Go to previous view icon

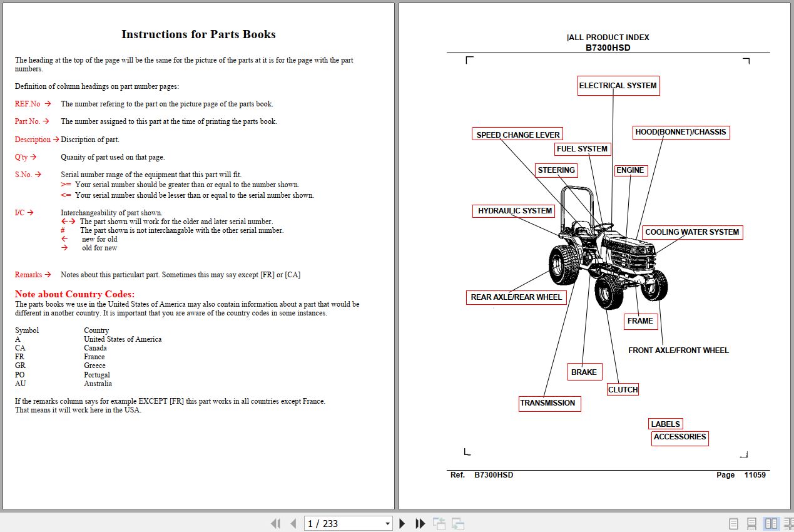pos(439,524)
